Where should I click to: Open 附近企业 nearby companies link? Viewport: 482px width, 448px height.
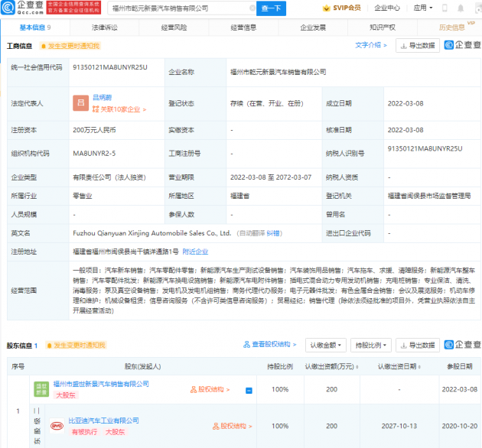[195, 252]
